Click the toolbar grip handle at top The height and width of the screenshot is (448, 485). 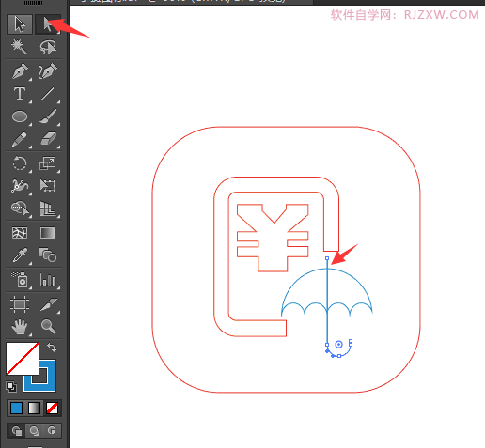[33, 3]
